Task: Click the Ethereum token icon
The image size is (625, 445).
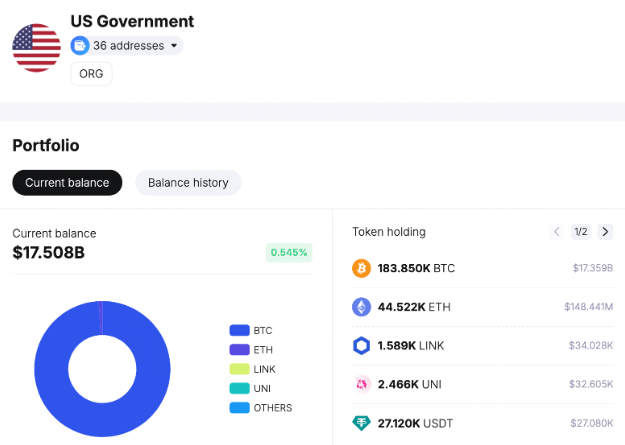Action: coord(361,307)
